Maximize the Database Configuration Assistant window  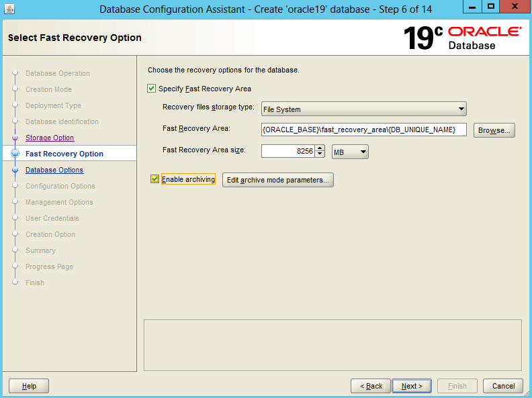(490, 7)
